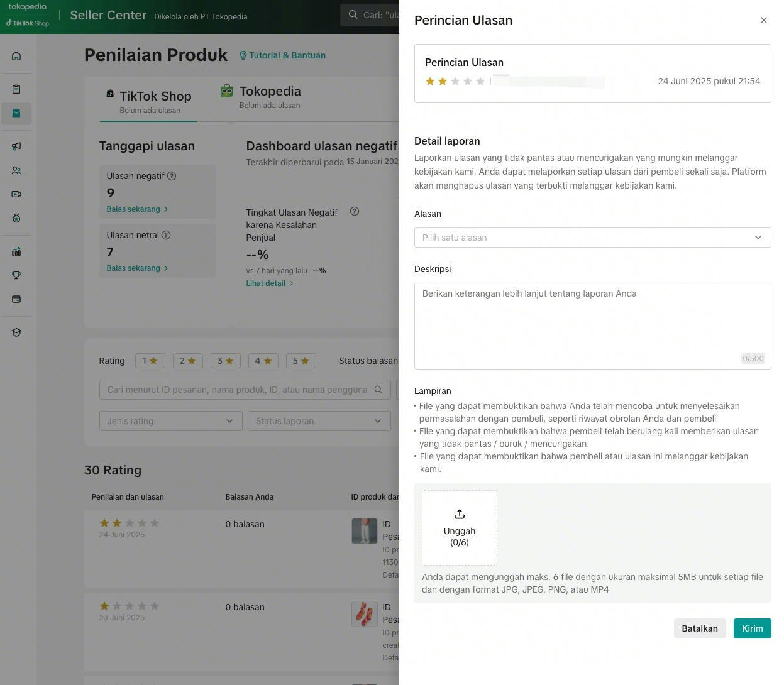Click into the Deskripsi text area
The width and height of the screenshot is (784, 685).
592,326
